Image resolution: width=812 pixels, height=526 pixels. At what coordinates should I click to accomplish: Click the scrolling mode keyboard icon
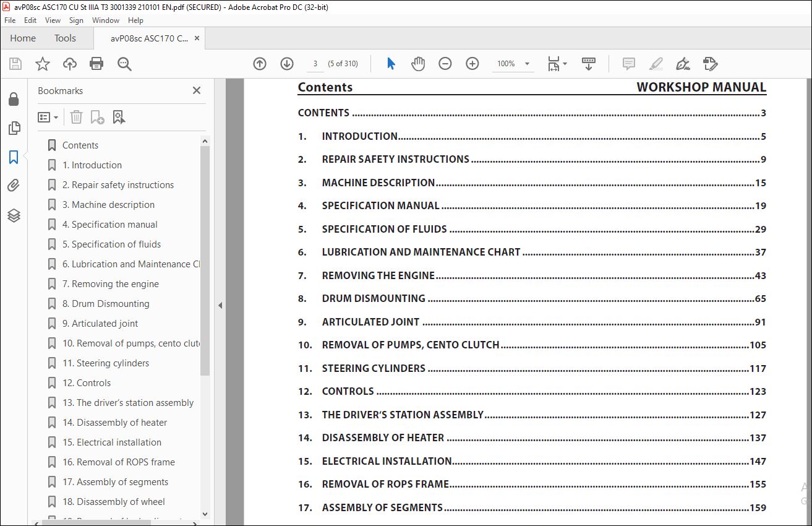589,64
